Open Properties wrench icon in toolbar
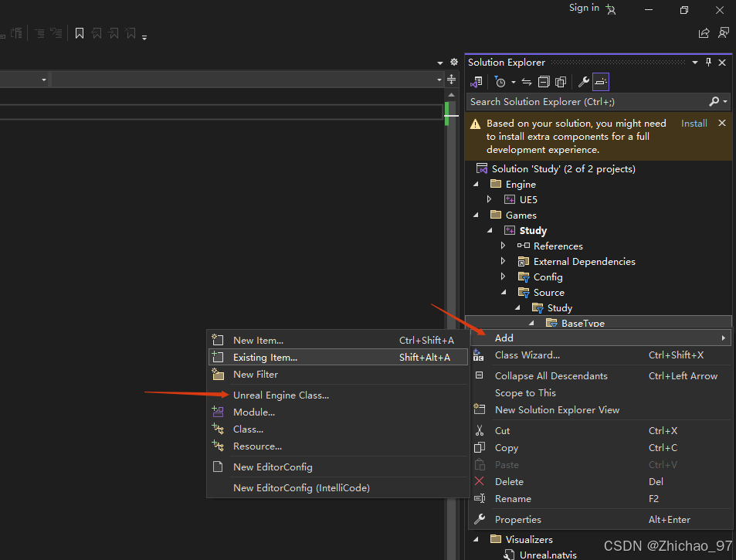The width and height of the screenshot is (736, 560). coord(584,82)
